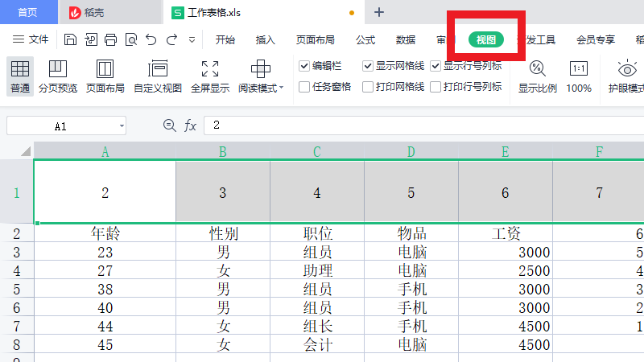
Task: Expand the Reading Mode (阅读模式) dropdown
Action: click(x=281, y=88)
